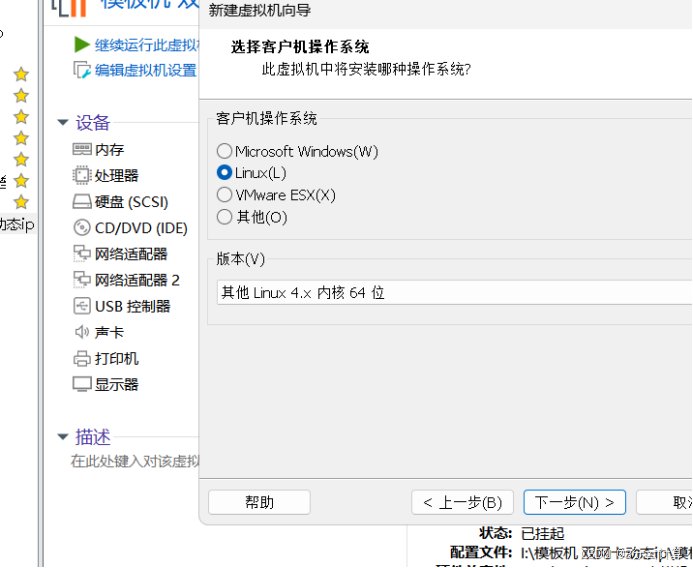Select USB 控制器 device label
693x568 pixels.
133,306
